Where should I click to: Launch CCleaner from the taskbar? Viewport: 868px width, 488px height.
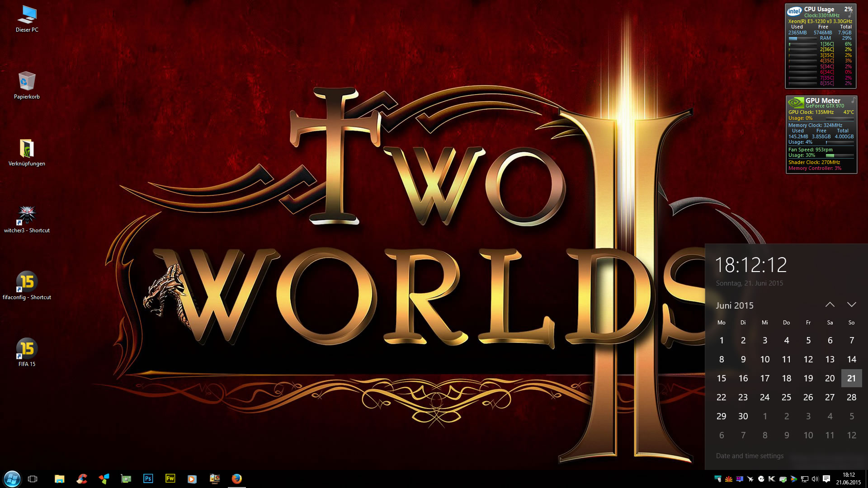click(x=82, y=479)
